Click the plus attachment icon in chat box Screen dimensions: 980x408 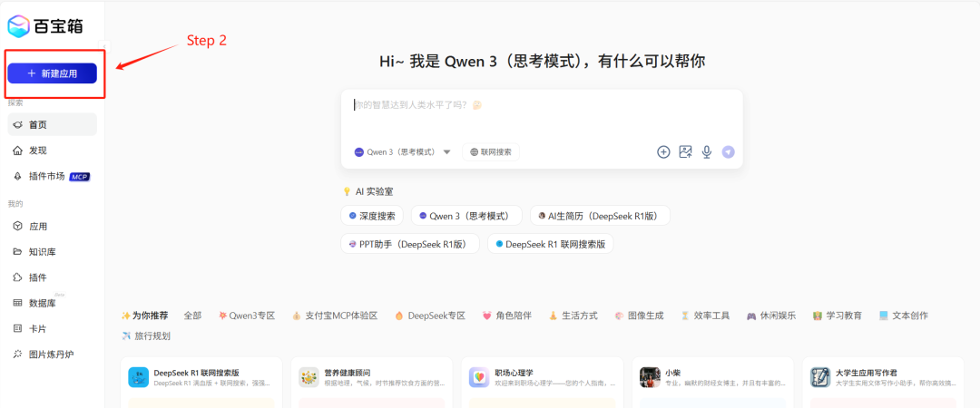tap(663, 152)
